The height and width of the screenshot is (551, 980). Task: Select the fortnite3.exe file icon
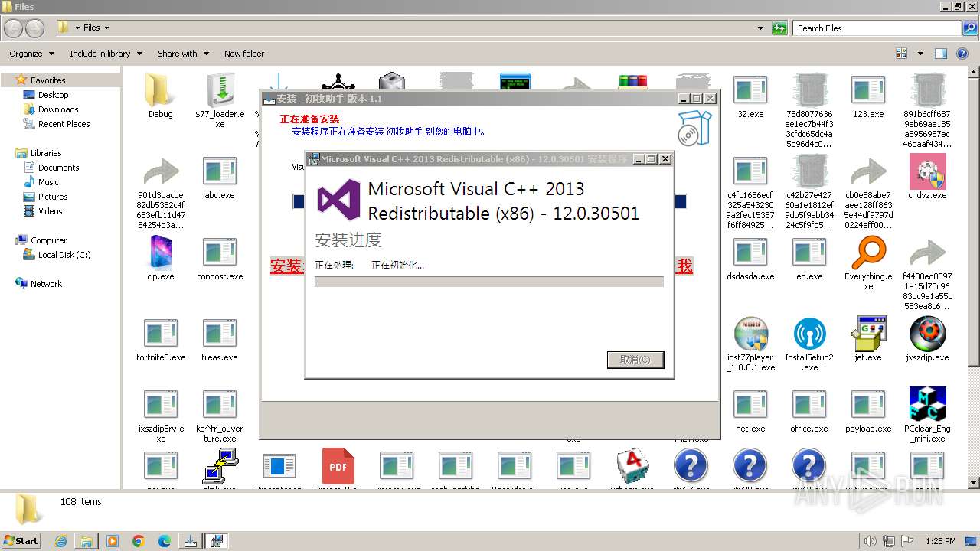[x=161, y=334]
